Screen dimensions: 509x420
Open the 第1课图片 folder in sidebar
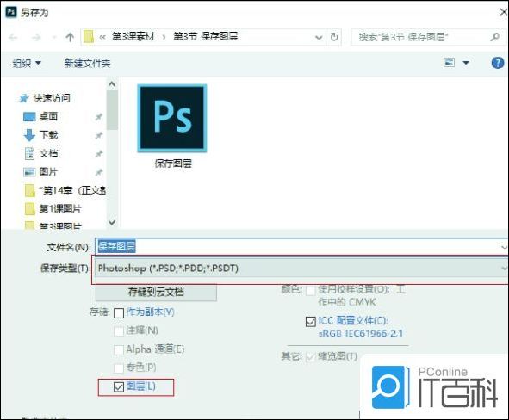click(53, 209)
